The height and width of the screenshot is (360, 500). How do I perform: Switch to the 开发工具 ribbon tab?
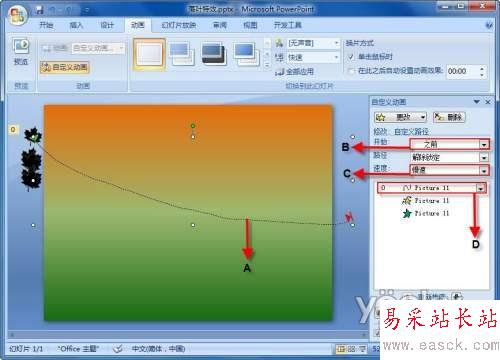(x=287, y=25)
